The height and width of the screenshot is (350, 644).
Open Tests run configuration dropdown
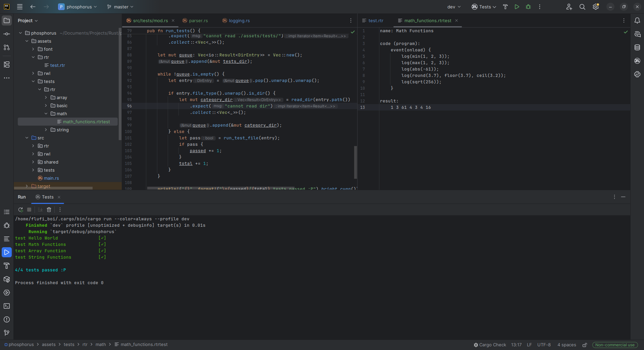484,7
